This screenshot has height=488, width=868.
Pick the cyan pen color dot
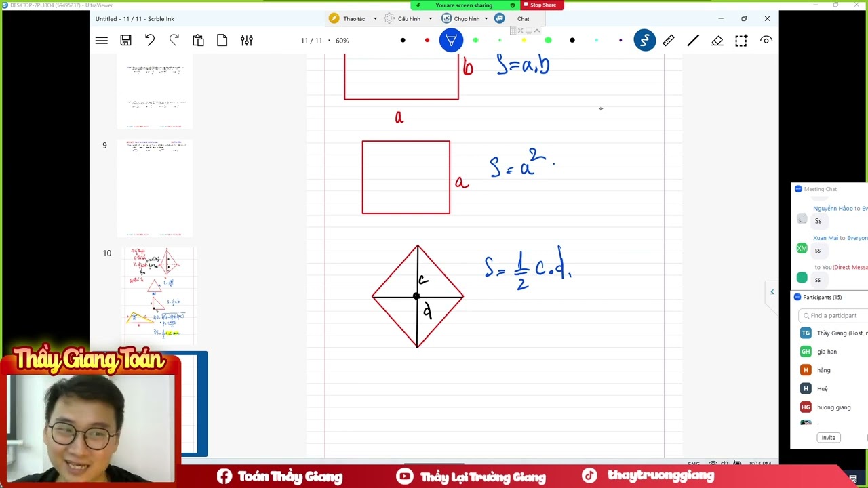[596, 41]
